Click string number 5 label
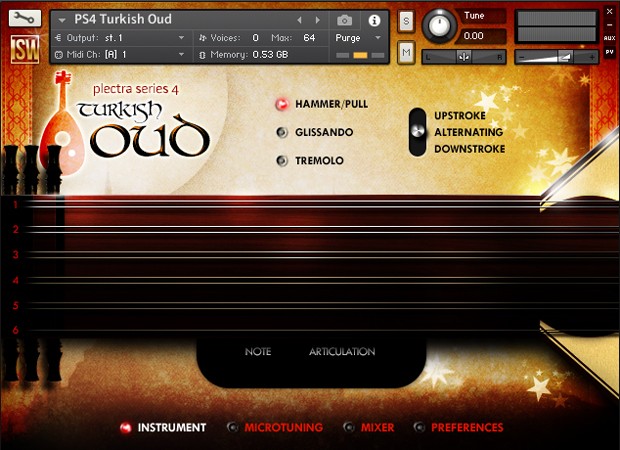 pyautogui.click(x=15, y=305)
